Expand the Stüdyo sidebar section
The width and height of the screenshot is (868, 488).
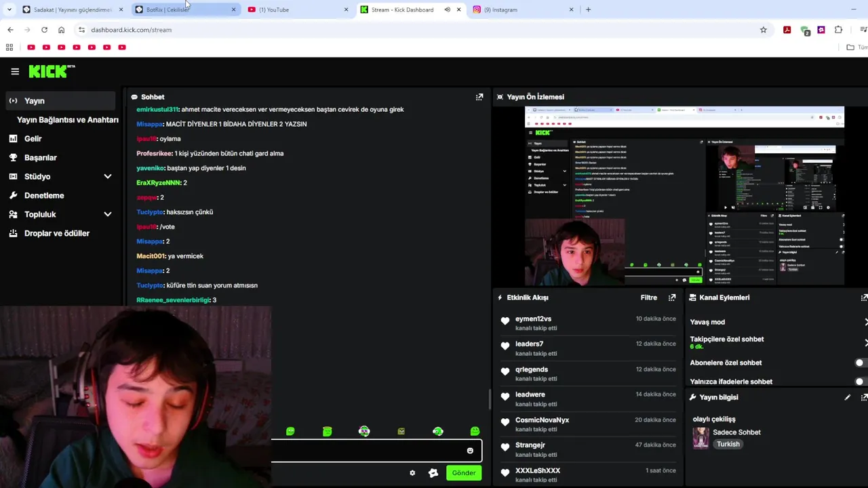pyautogui.click(x=107, y=176)
